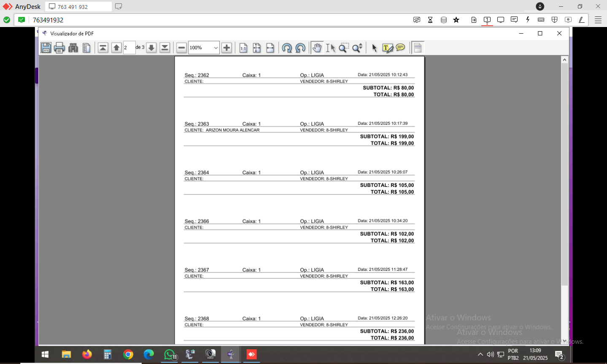The image size is (607, 364).
Task: Select AnyDesk remote monitor 1 icon
Action: pyautogui.click(x=487, y=20)
